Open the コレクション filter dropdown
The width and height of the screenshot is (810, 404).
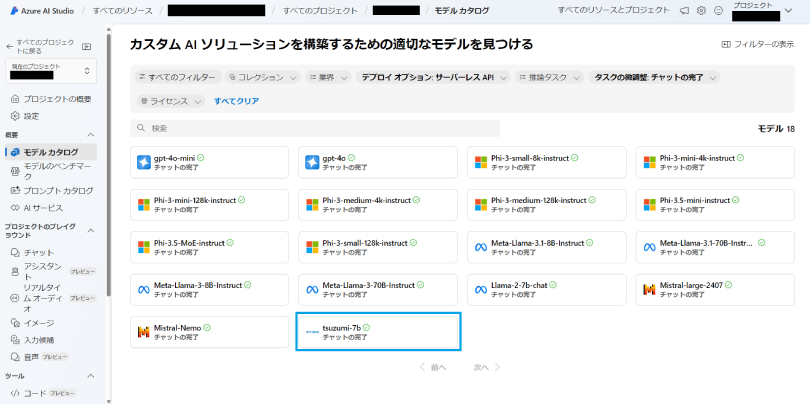tap(262, 77)
